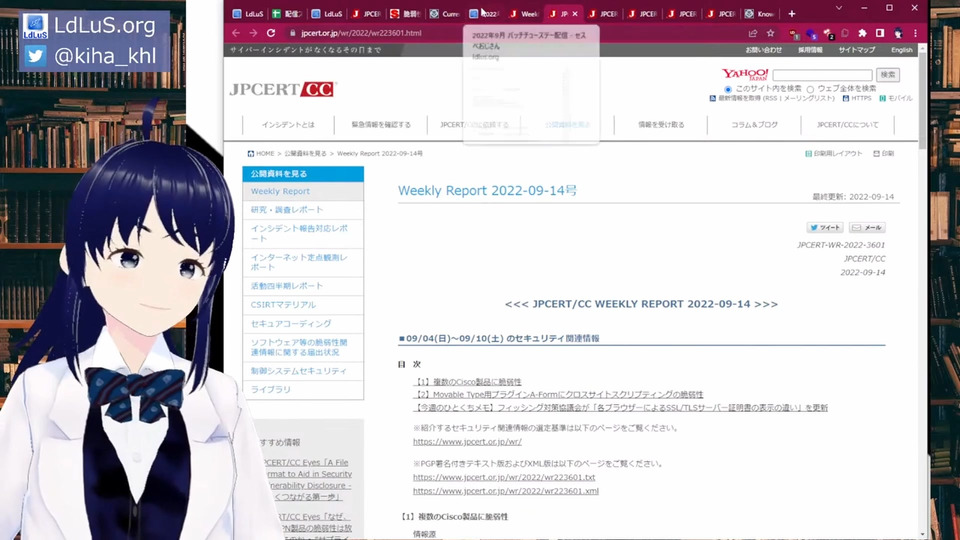Screen dimensions: 960x540
Task: Click お問い合わせ header link
Action: coord(763,50)
